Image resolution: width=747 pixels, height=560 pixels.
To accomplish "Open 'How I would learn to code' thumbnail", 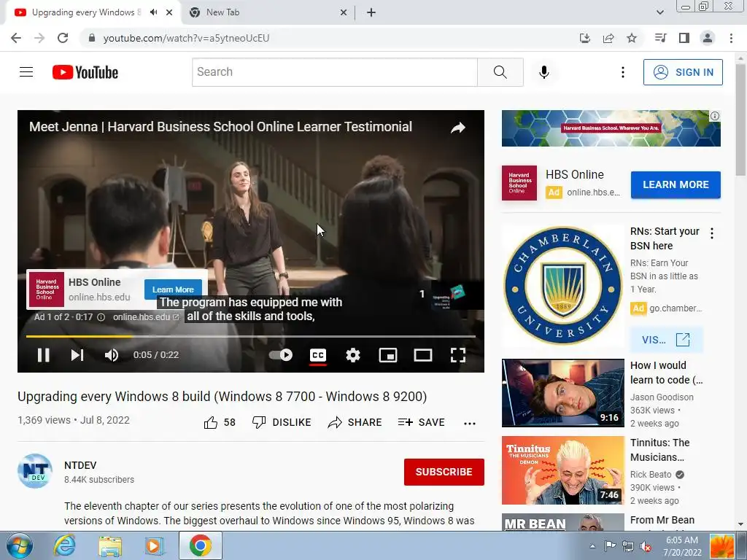I will (562, 393).
